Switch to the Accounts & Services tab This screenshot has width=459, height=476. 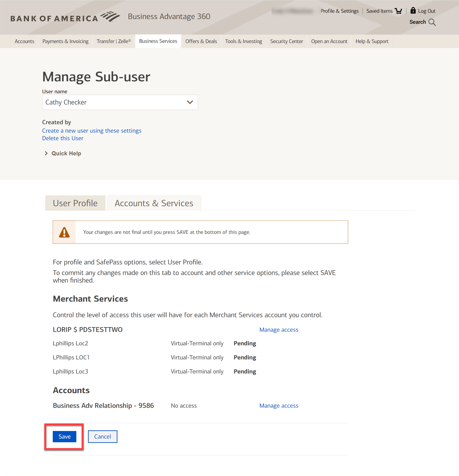[x=154, y=203]
